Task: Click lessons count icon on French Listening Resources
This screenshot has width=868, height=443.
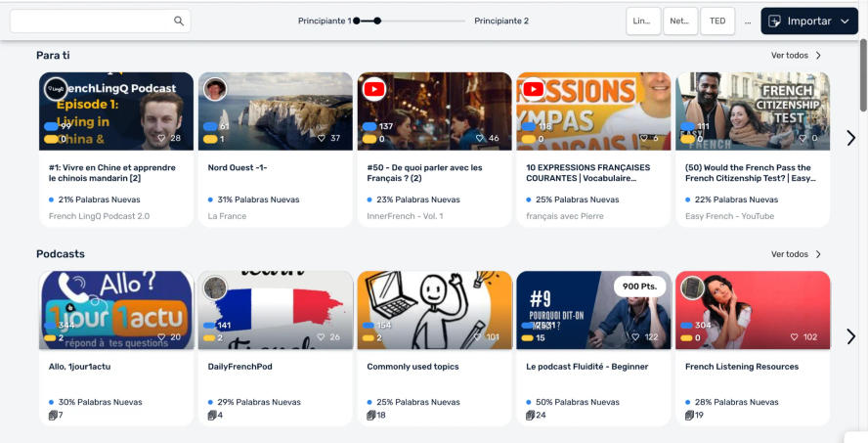Action: (x=689, y=415)
